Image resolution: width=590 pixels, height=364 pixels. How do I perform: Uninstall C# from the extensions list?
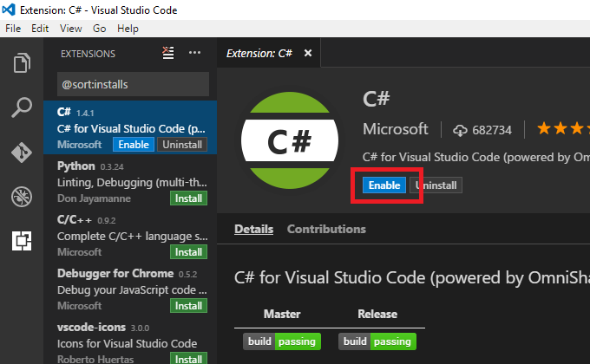pyautogui.click(x=182, y=145)
